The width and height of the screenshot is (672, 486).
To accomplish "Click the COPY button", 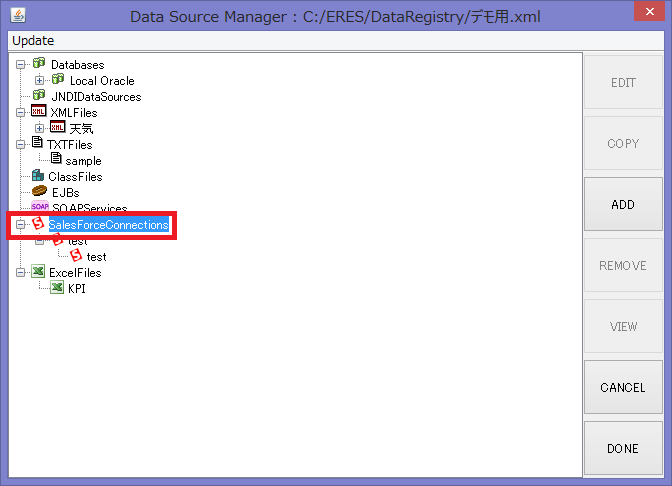I will 623,143.
